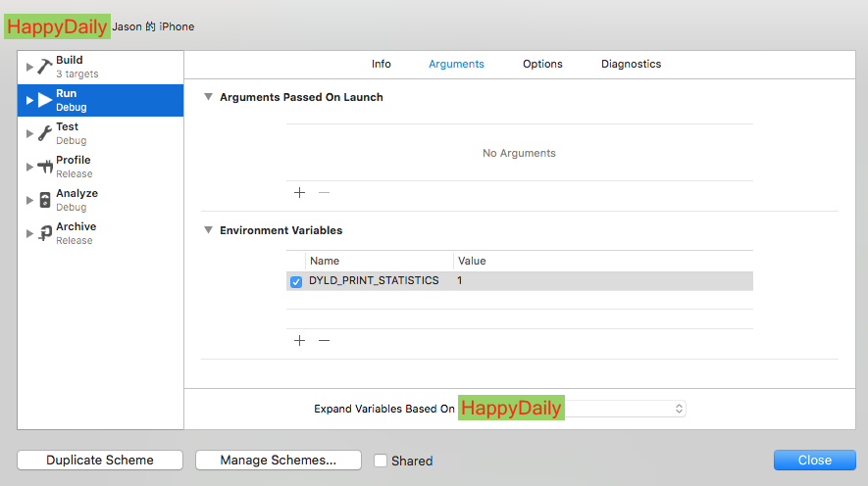Image resolution: width=868 pixels, height=486 pixels.
Task: Click the Analyze icon in sidebar
Action: (x=45, y=200)
